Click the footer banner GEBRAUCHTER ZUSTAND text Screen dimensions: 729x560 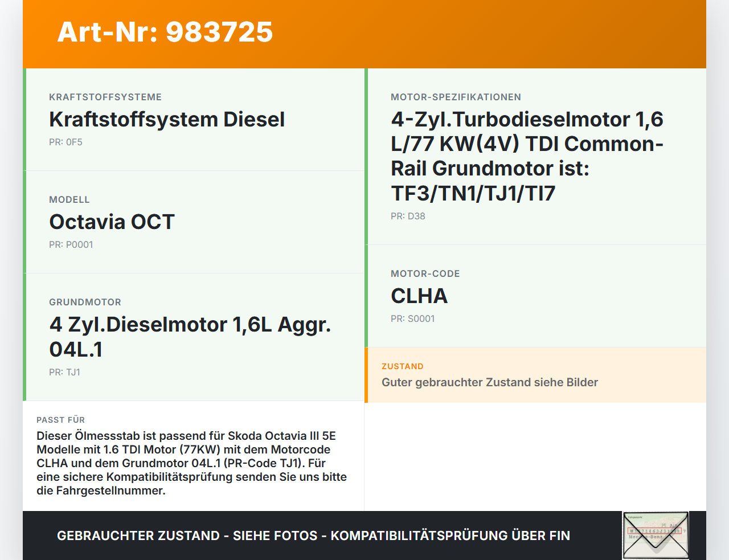[313, 536]
